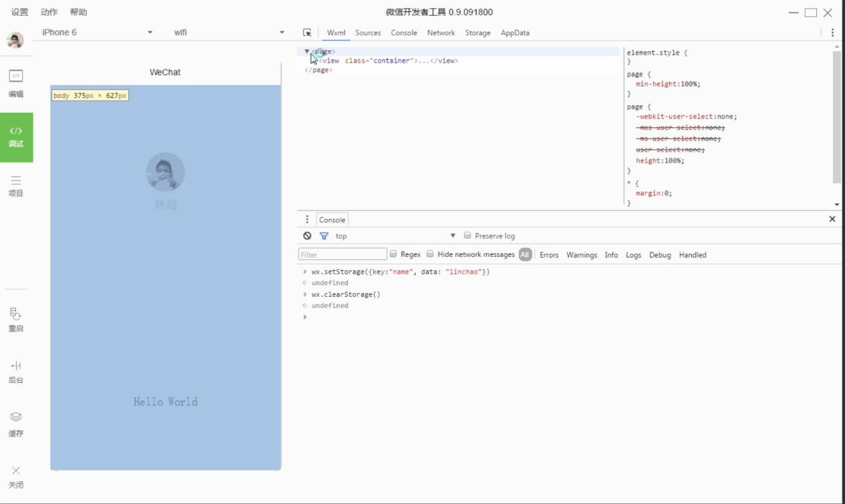Open the iPhone 6 device dropdown
The width and height of the screenshot is (845, 504).
click(x=97, y=33)
